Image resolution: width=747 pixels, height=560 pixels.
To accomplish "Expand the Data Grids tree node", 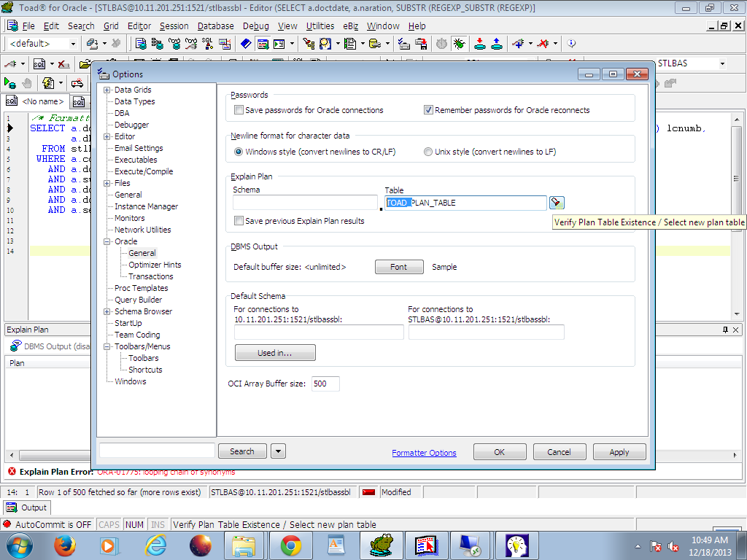I will [x=107, y=90].
